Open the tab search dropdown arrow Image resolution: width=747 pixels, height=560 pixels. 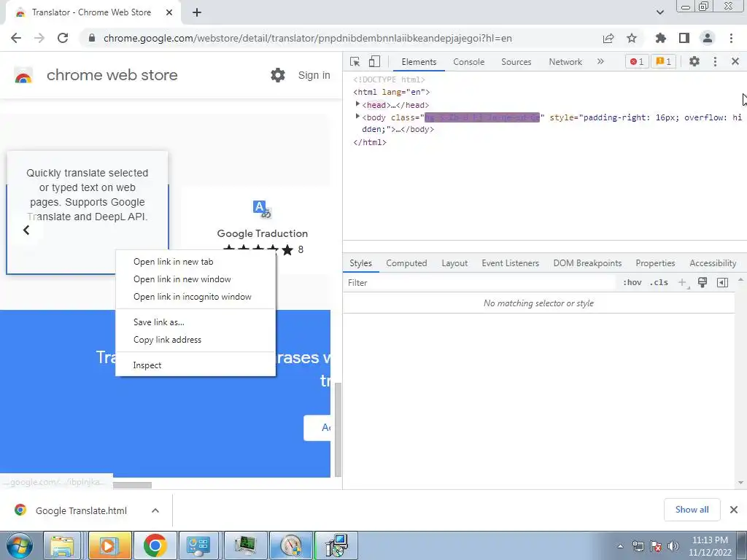coord(659,12)
